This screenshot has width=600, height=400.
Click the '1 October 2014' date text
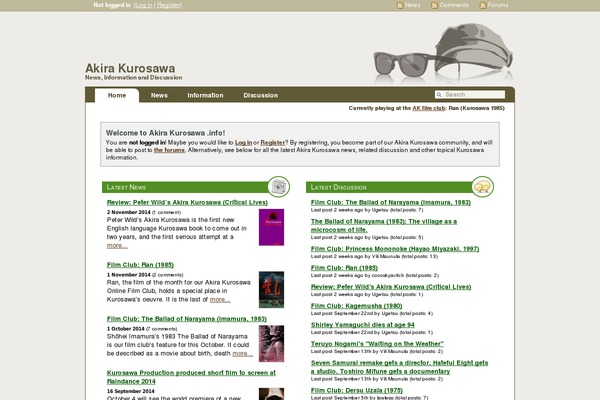point(126,329)
